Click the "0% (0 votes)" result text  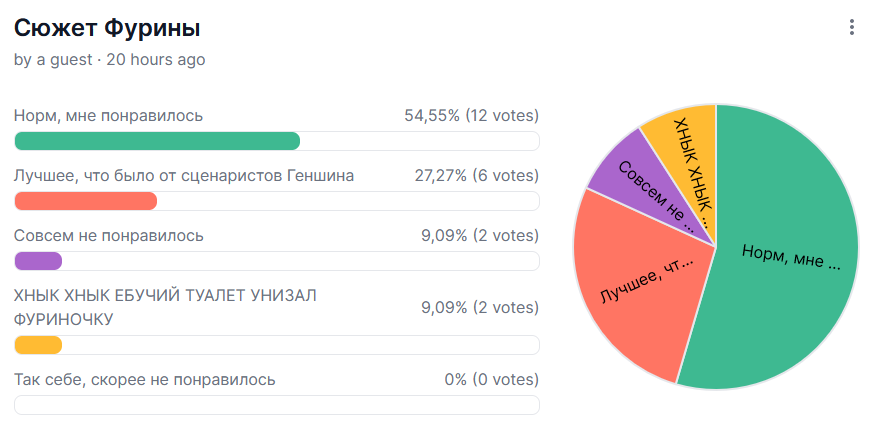point(492,380)
